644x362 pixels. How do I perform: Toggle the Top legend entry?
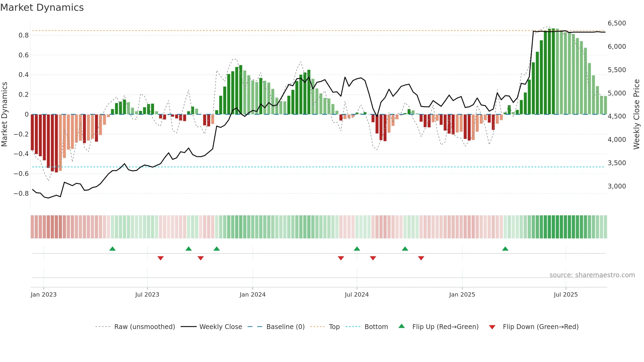325,327
